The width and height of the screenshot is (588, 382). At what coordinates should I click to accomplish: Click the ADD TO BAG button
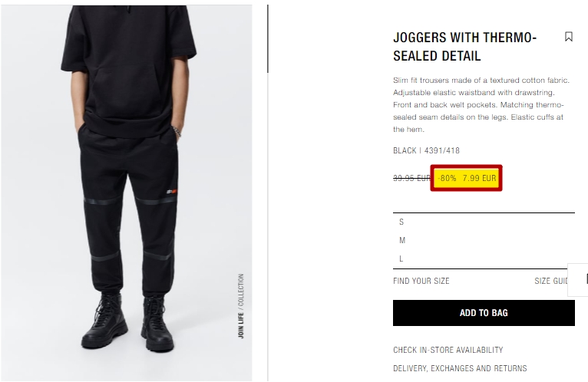pos(484,313)
